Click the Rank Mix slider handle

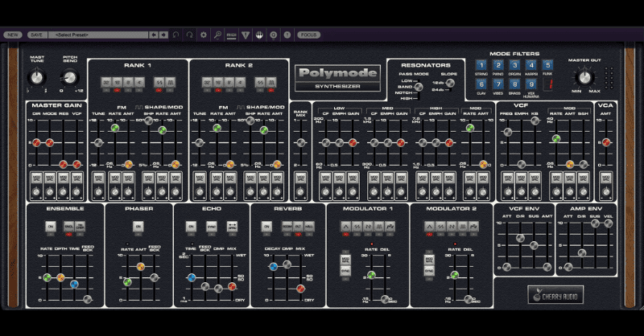click(301, 143)
